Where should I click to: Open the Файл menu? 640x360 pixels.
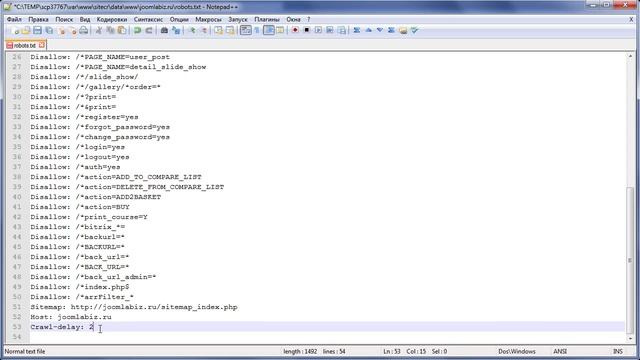(14, 19)
